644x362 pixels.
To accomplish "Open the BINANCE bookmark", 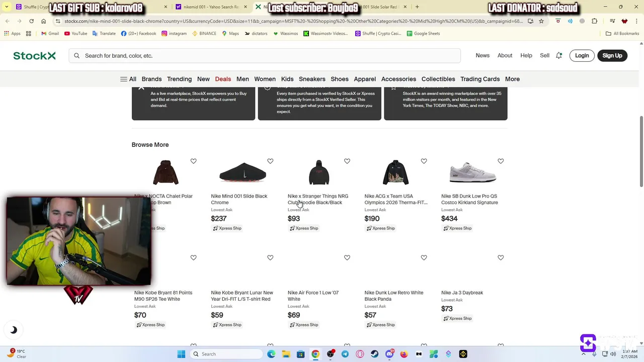I will (204, 34).
